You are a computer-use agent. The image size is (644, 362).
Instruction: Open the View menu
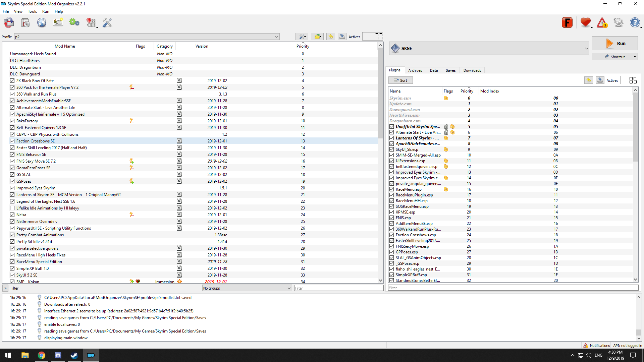18,11
